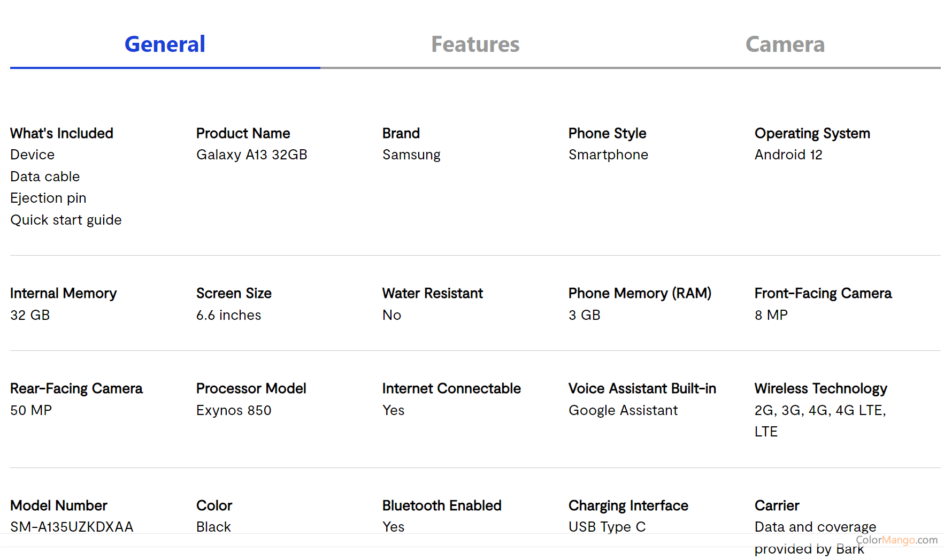Select the 6.6 inches screen size value
Screen dimensions: 944x560
228,315
